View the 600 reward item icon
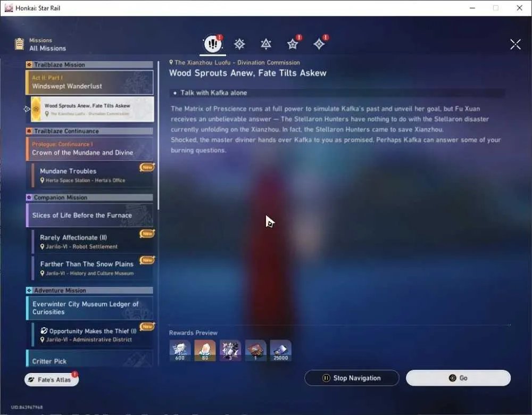Viewport: 532px width, 415px height. point(180,351)
